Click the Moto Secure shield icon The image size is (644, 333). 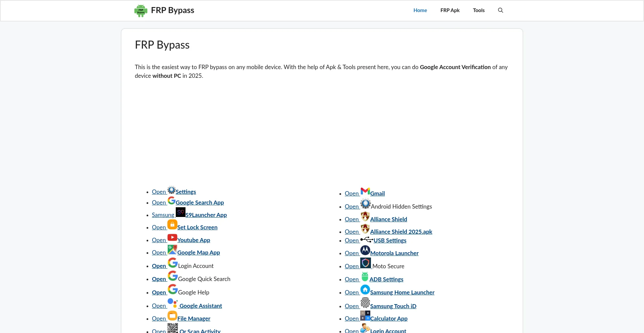tap(366, 263)
